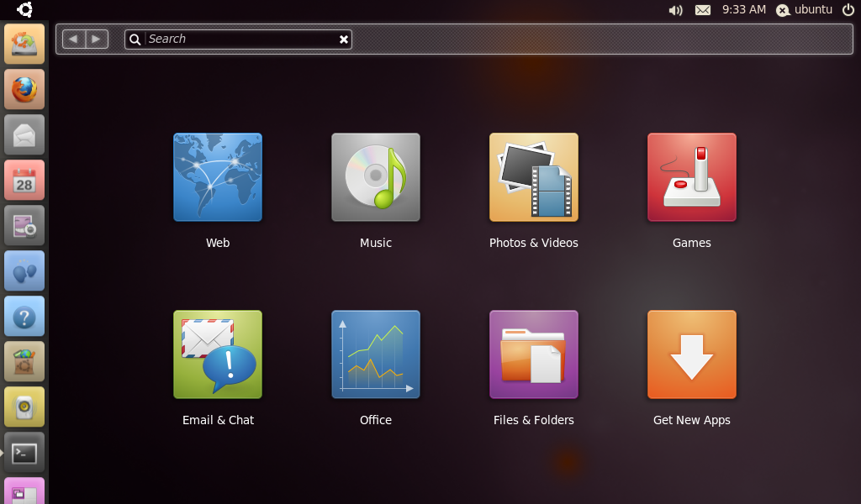Screen dimensions: 861x504
Task: Open Get New Apps
Action: click(692, 354)
